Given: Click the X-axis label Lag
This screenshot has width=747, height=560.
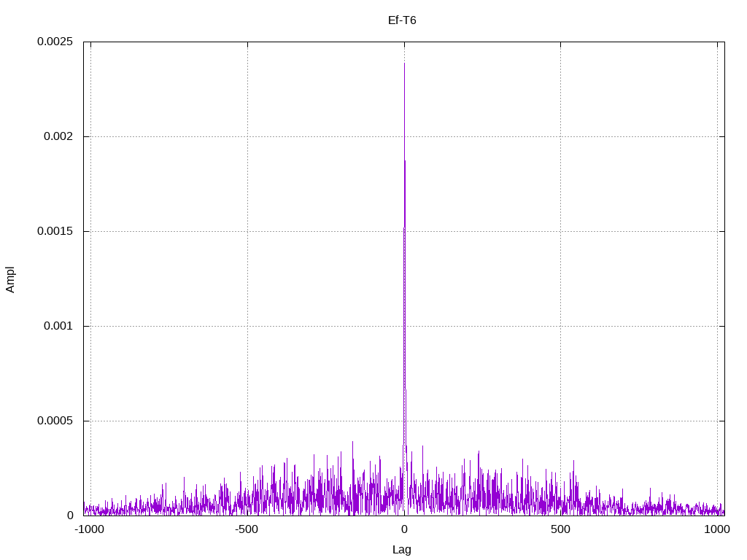Looking at the screenshot, I should [x=402, y=550].
